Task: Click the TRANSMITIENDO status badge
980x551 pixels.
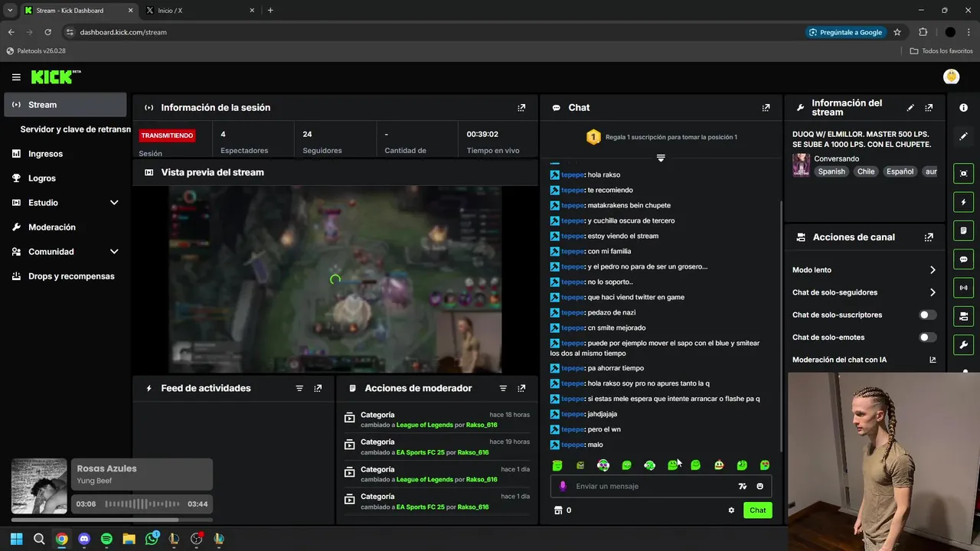Action: 167,135
